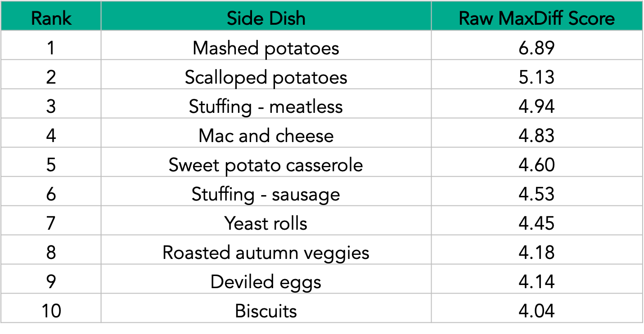The height and width of the screenshot is (334, 644).
Task: Click the Sweet potato casserole cell
Action: click(266, 165)
